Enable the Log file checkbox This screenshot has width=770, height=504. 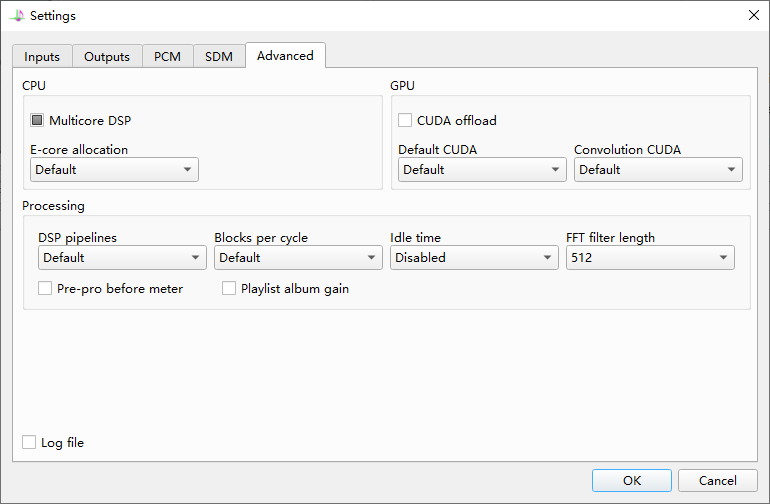coord(29,442)
